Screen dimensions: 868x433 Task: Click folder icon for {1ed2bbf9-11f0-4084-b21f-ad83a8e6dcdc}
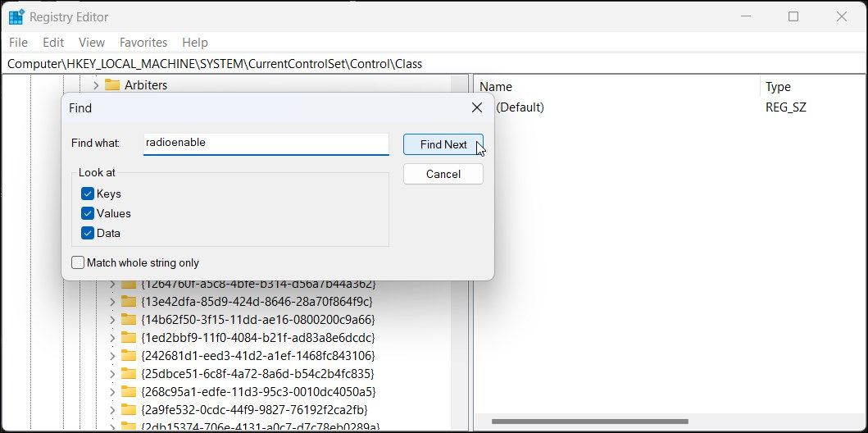coord(129,337)
